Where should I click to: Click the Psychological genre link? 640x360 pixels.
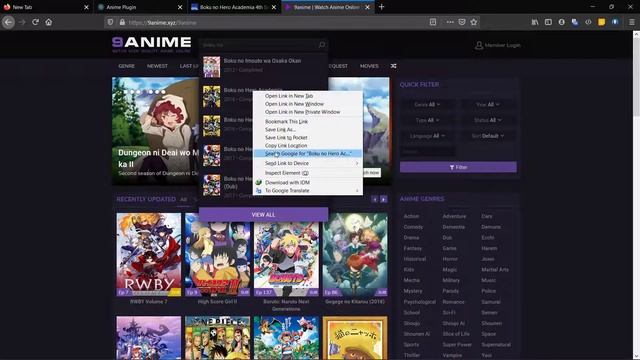pos(420,302)
